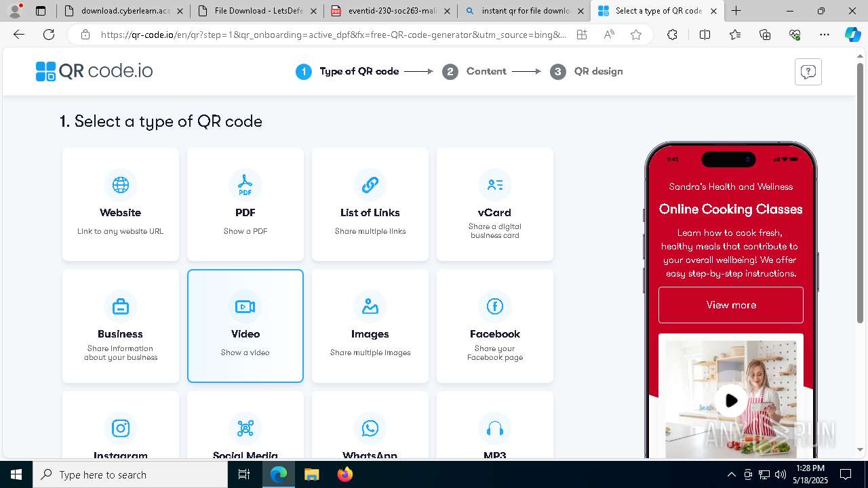Go to step 3 QR design
The width and height of the screenshot is (868, 488).
pyautogui.click(x=587, y=71)
